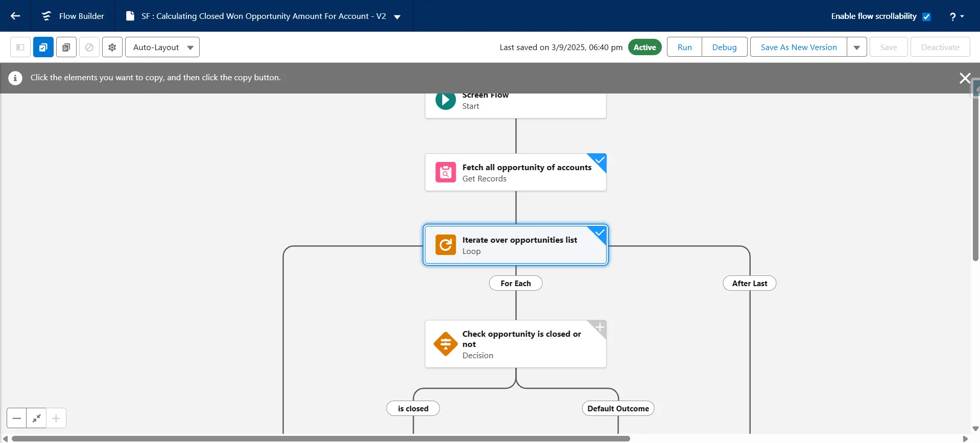Toggle the left toolbox panel icon
980x443 pixels.
[x=20, y=47]
